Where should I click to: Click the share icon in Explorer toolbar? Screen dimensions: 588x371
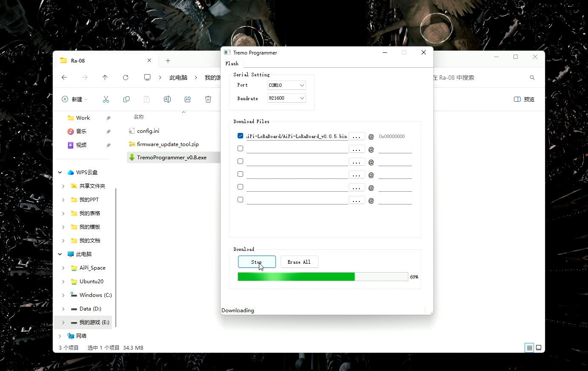click(x=188, y=99)
